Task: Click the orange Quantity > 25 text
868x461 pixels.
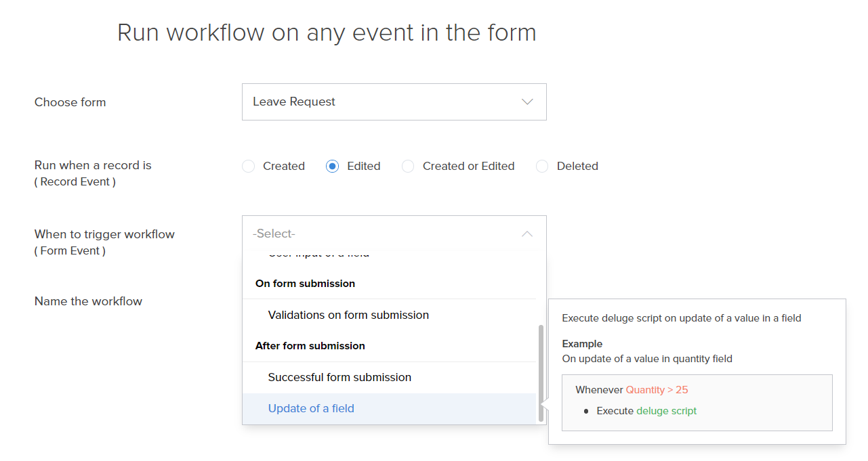Action: [657, 390]
